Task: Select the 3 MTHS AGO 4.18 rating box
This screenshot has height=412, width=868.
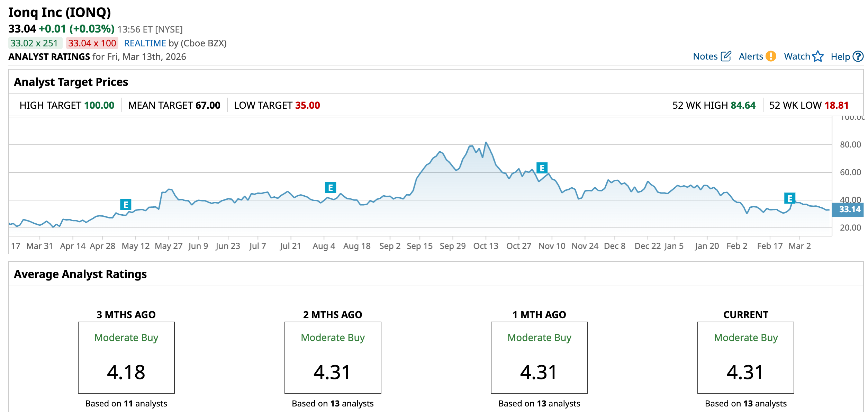Action: tap(126, 357)
